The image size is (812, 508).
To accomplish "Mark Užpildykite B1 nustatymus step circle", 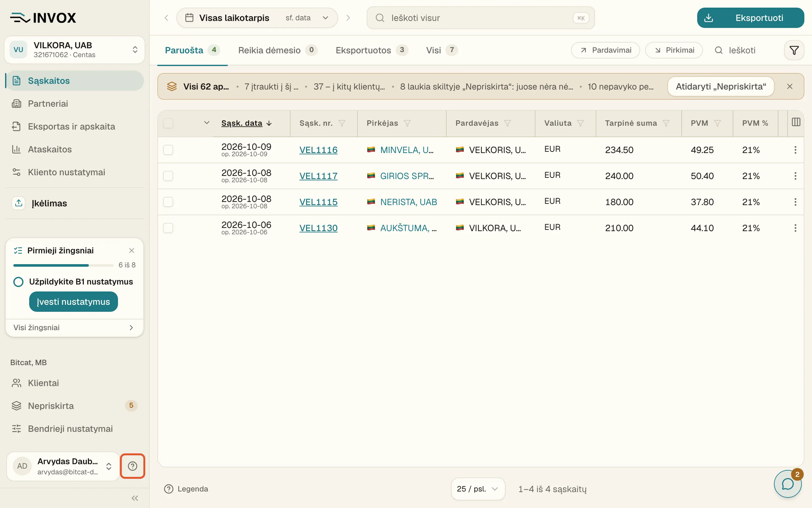I will [x=18, y=282].
